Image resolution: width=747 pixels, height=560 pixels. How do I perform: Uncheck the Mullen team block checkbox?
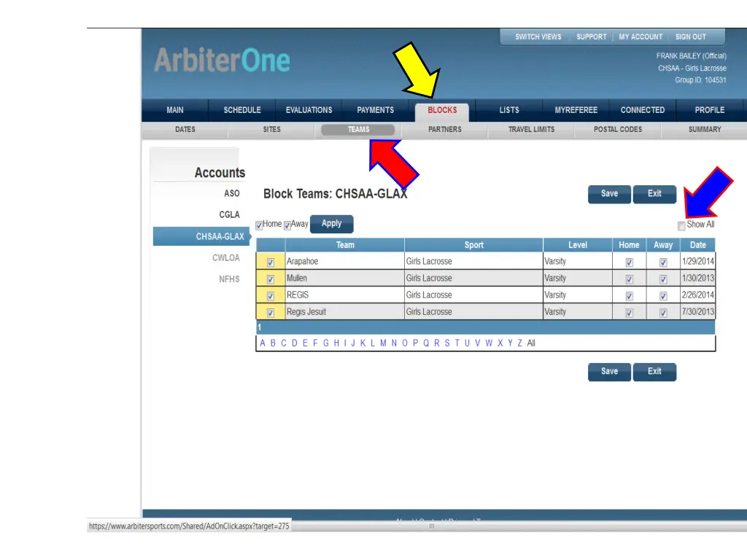coord(271,279)
